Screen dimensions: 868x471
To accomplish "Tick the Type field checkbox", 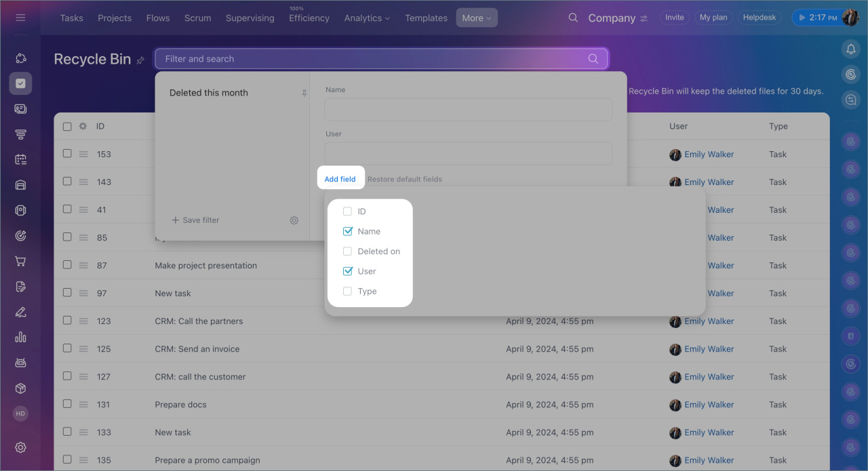I will click(x=347, y=291).
